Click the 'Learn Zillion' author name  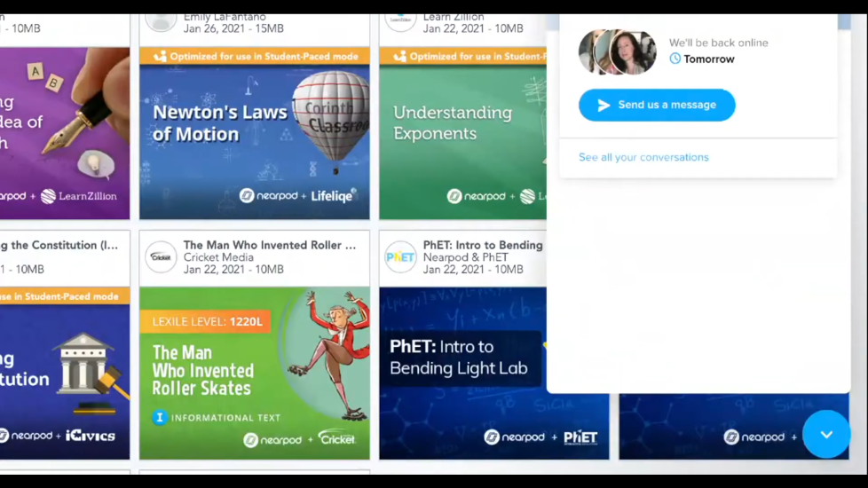coord(454,18)
